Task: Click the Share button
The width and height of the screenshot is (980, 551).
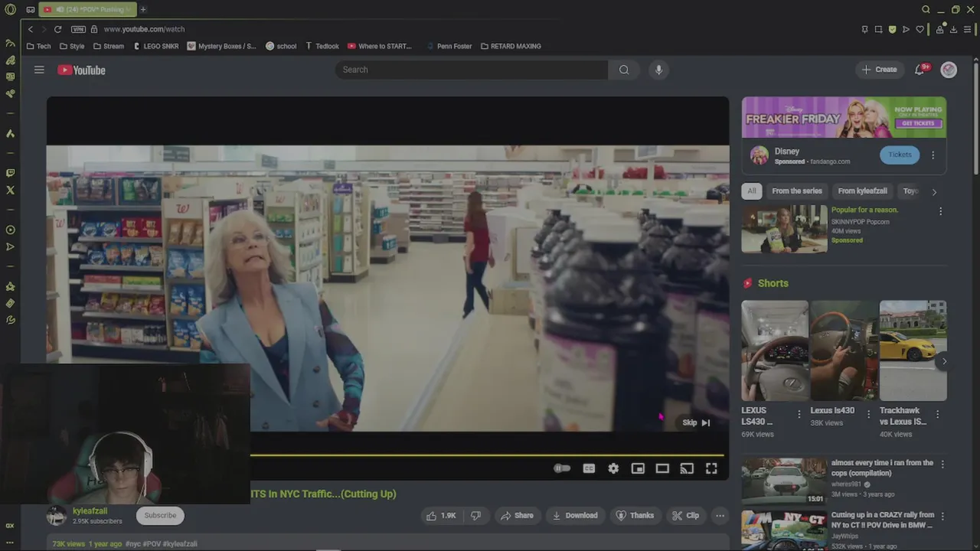Action: tap(517, 515)
